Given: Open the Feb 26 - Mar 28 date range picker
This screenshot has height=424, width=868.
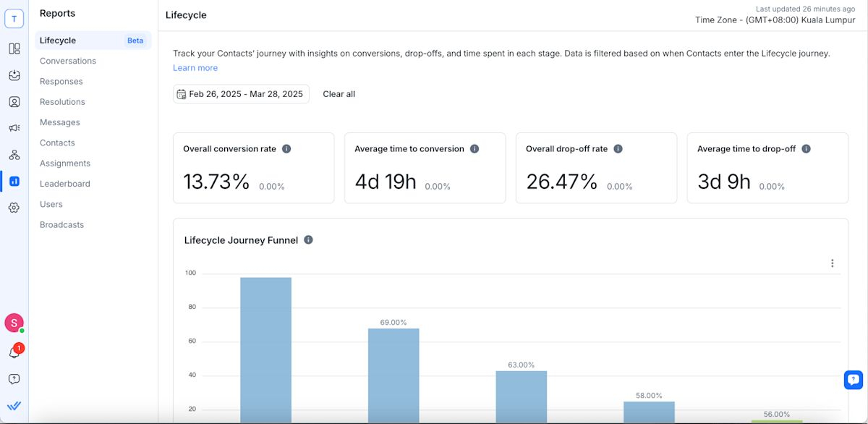Looking at the screenshot, I should [x=241, y=93].
